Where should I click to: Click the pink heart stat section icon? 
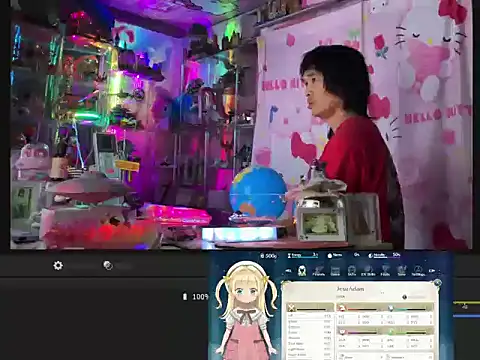click(342, 331)
